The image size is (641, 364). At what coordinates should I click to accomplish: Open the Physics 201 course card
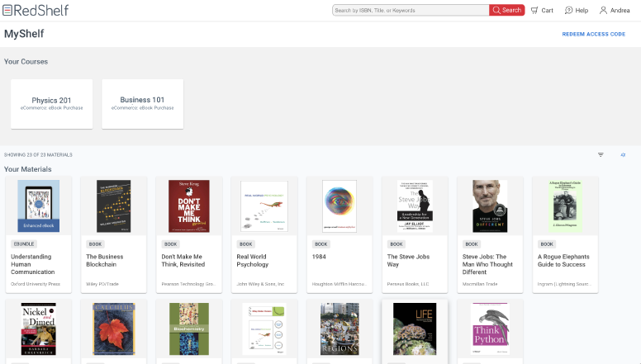click(x=51, y=104)
